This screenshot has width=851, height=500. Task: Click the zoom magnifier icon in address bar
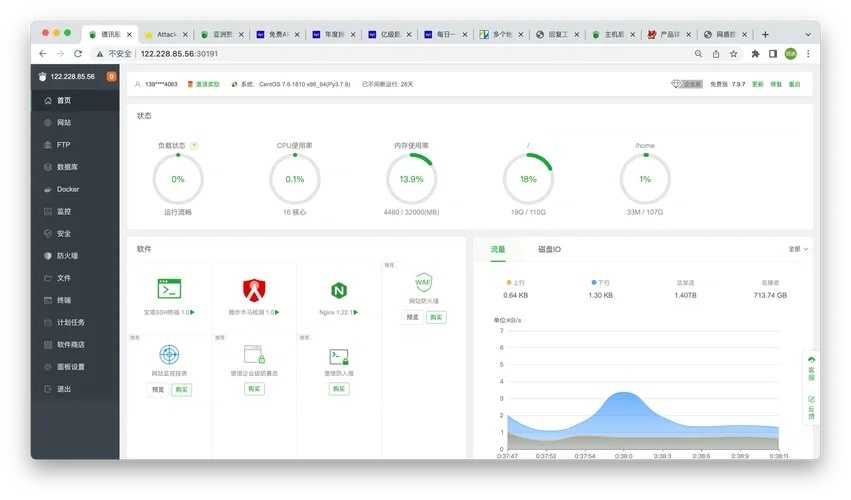[x=698, y=54]
